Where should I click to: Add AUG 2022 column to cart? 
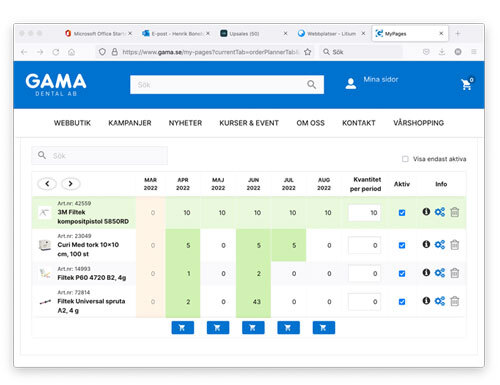(324, 328)
